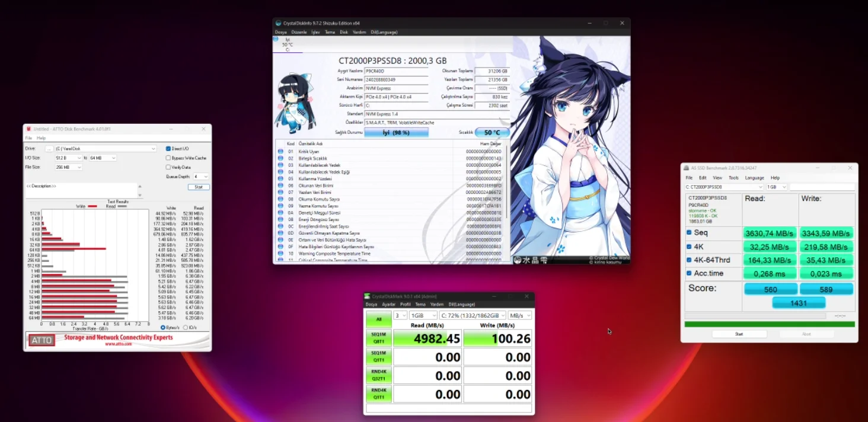The image size is (868, 422).
Task: Open the Disk menu in CrystalDiskInfo
Action: [x=344, y=32]
